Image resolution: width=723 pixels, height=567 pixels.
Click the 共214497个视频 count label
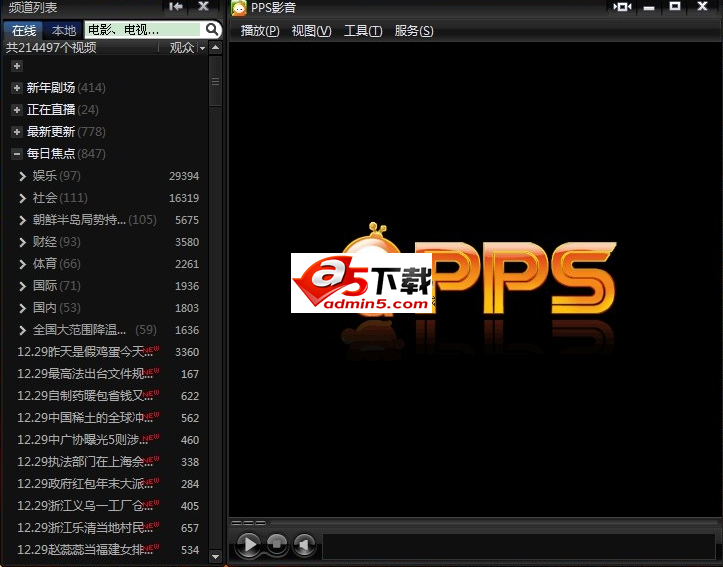click(51, 47)
